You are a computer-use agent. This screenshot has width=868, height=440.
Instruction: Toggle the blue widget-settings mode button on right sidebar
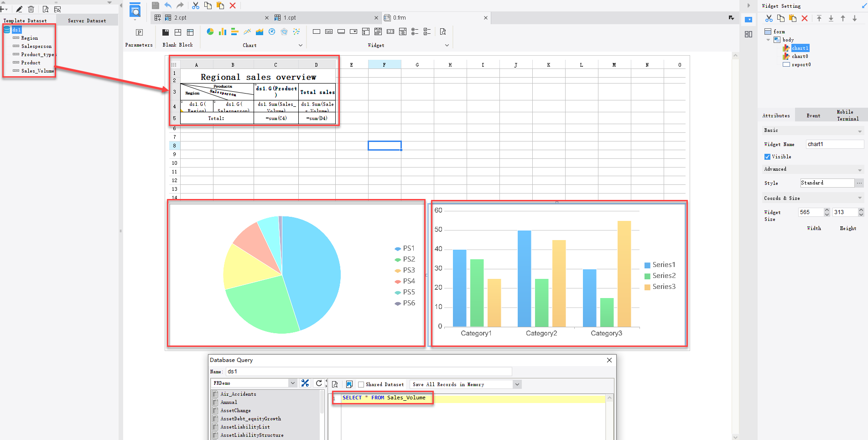point(748,20)
